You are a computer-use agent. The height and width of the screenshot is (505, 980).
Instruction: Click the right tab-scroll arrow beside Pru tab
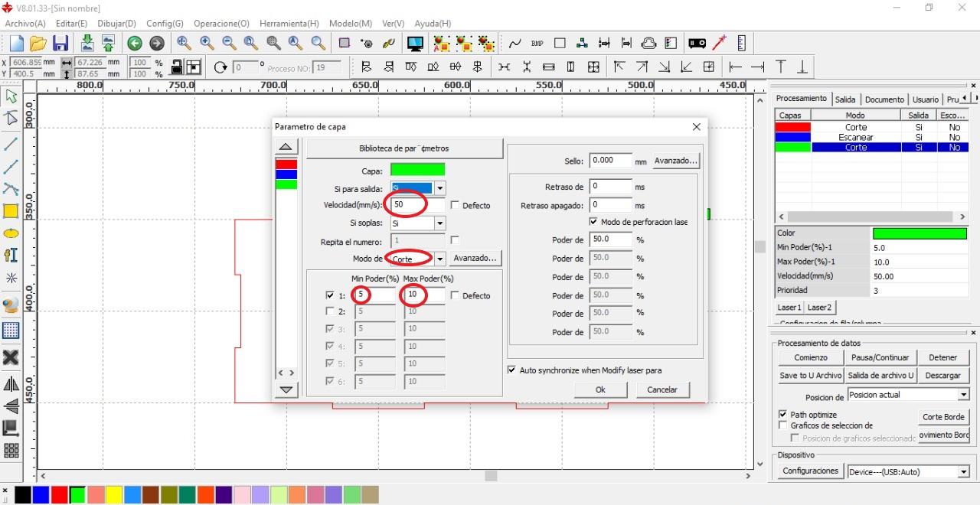[975, 99]
